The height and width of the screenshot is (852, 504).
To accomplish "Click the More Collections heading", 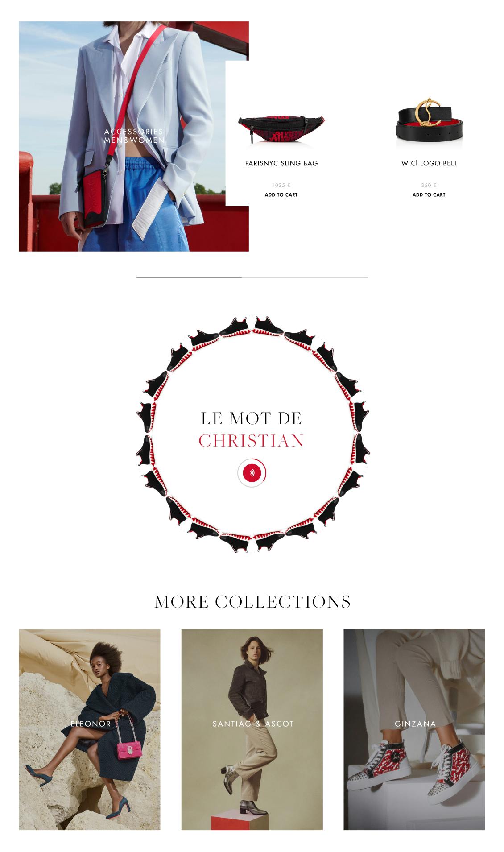I will click(x=252, y=602).
